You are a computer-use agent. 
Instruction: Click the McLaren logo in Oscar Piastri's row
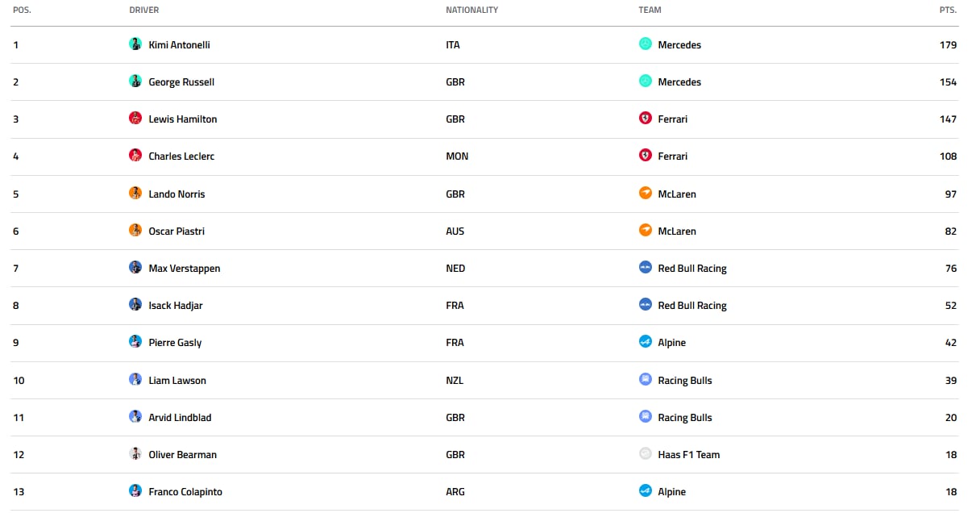[645, 230]
